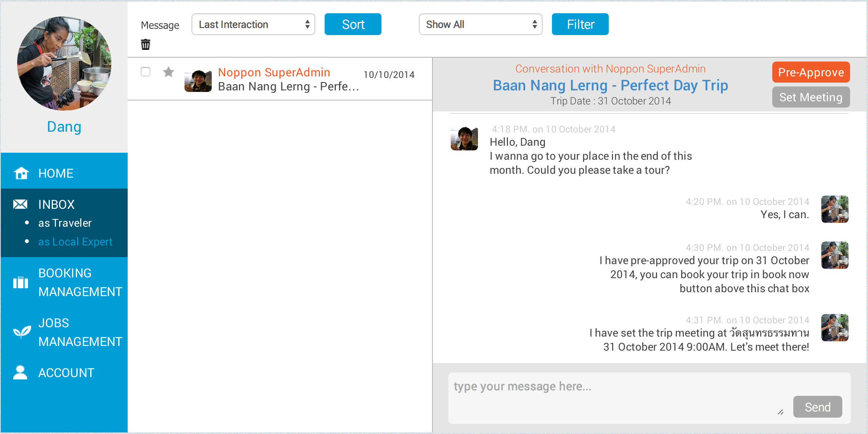Open Baan Nang Lerng - Perfect Day Trip link
The width and height of the screenshot is (868, 434).
(610, 85)
